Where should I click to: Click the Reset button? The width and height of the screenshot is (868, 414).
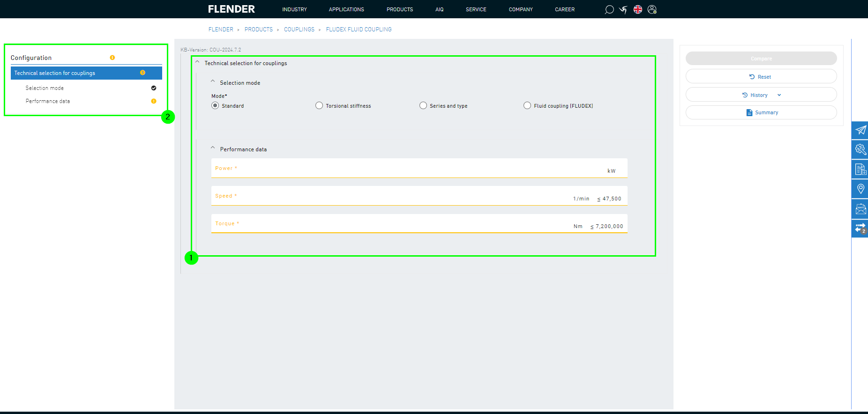[x=761, y=76]
